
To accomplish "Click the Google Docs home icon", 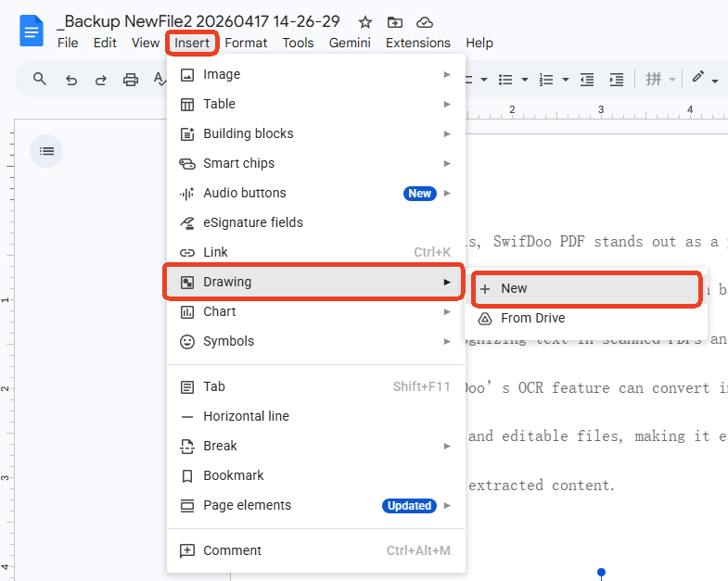I will pos(32,31).
